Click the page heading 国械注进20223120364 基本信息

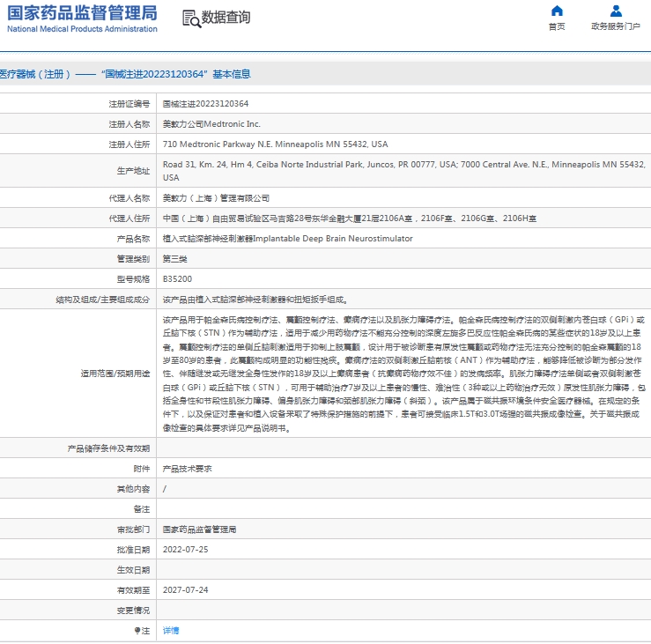176,74
